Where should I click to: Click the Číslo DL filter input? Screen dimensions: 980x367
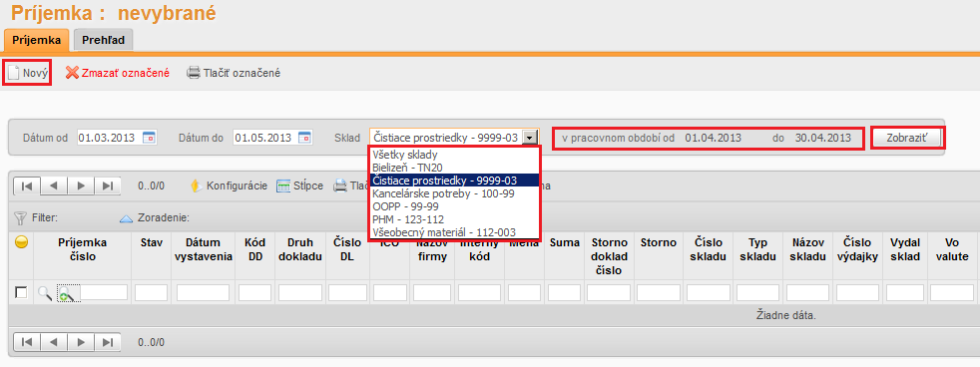347,293
